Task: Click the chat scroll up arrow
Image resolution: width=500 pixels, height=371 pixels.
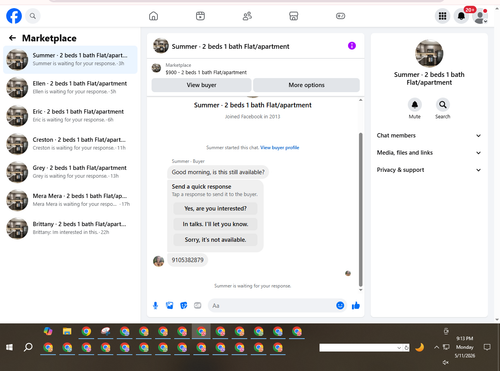Action: pyautogui.click(x=360, y=100)
